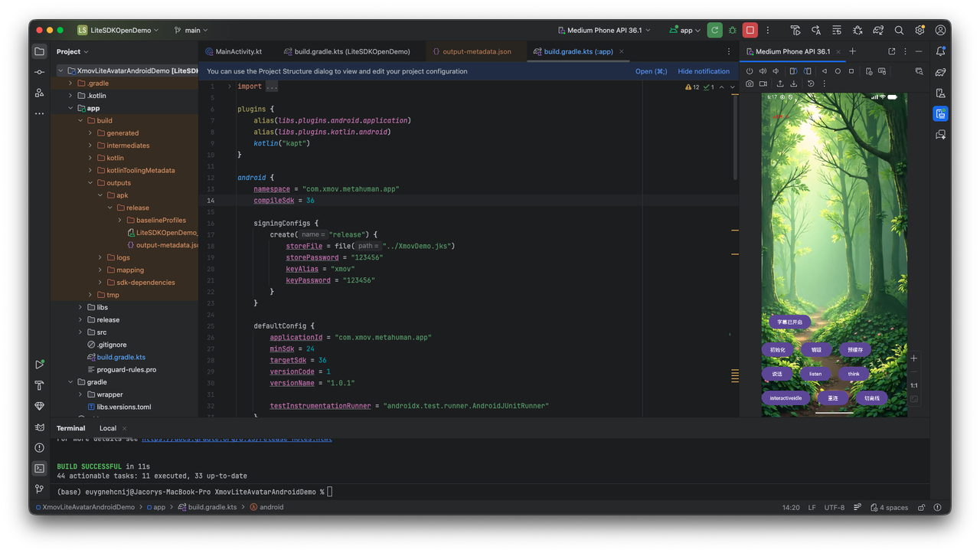
Task: Open the Commit tool window icon
Action: pyautogui.click(x=39, y=72)
